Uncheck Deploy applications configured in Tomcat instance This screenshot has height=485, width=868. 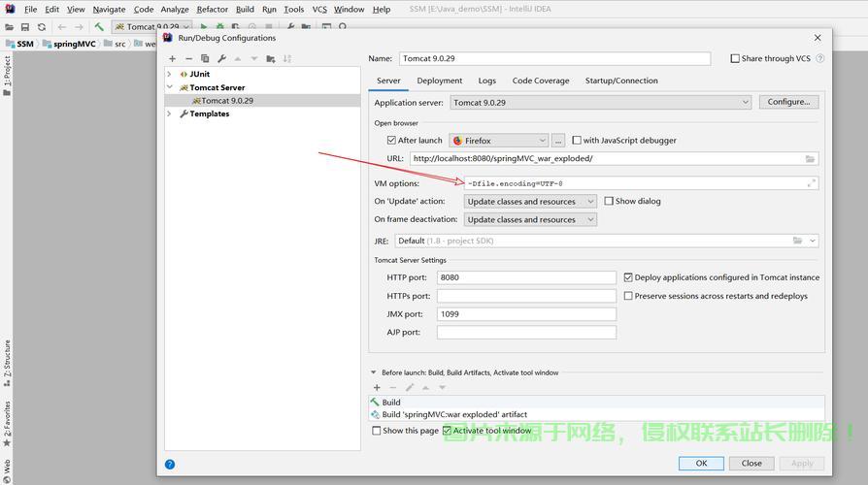(628, 277)
